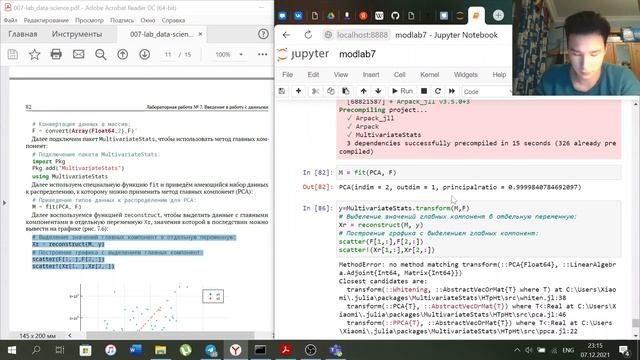Open the Подпись menu in Acrobat
The image size is (640, 360).
(122, 20)
